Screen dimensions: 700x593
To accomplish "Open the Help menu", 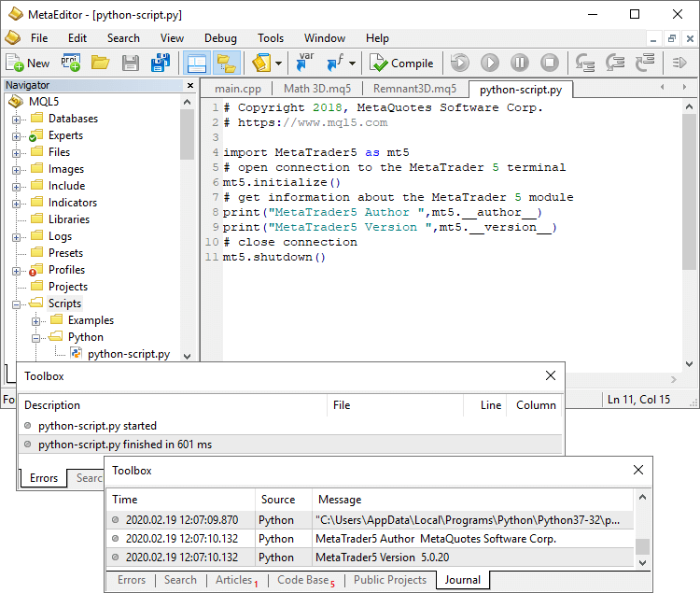I will pyautogui.click(x=377, y=38).
